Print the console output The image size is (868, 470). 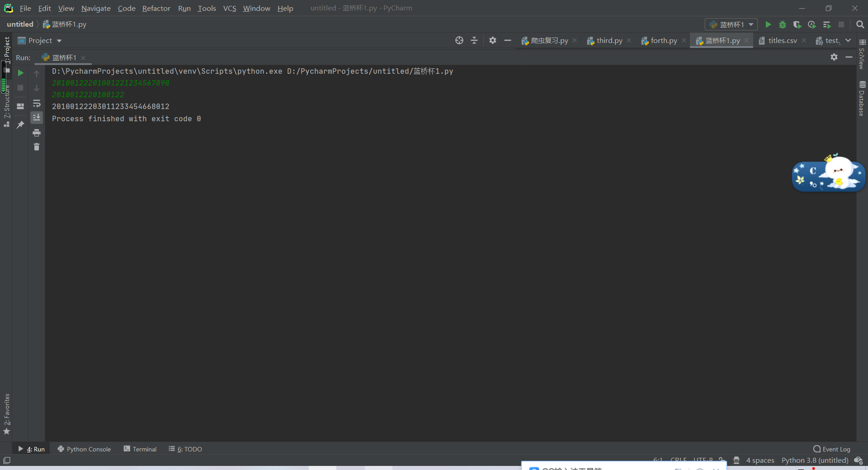pyautogui.click(x=37, y=133)
